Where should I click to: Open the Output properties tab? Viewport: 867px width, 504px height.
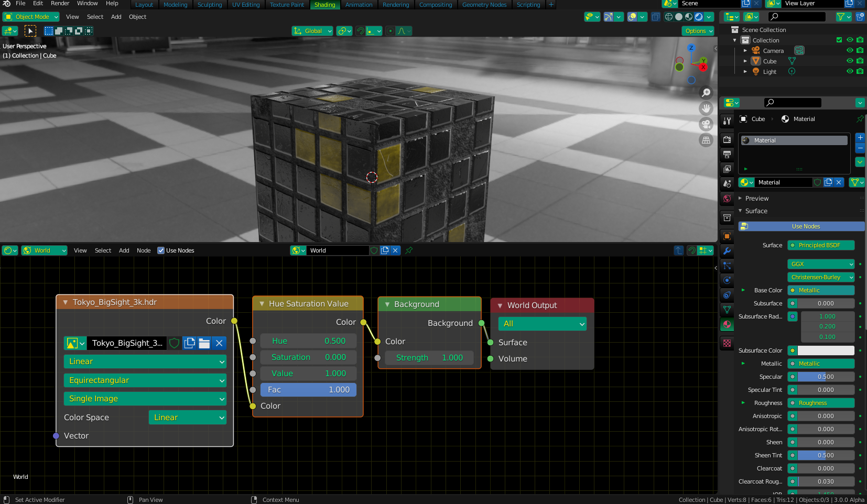pos(727,155)
